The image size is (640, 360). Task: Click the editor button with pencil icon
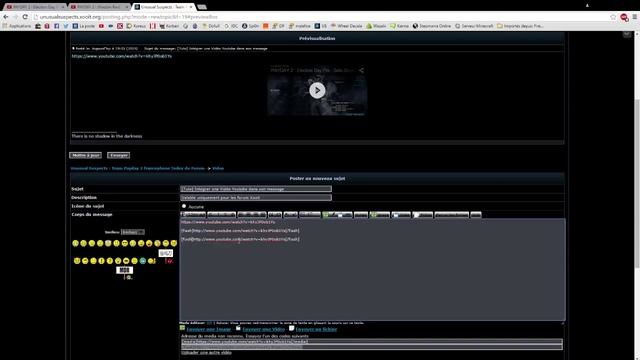[337, 215]
